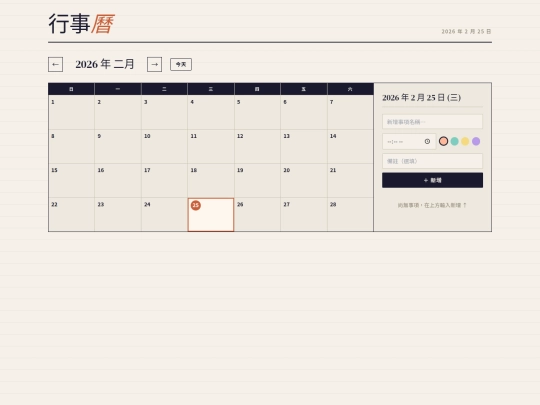Image resolution: width=540 pixels, height=405 pixels.
Task: Select February 26 on the calendar
Action: tap(257, 215)
